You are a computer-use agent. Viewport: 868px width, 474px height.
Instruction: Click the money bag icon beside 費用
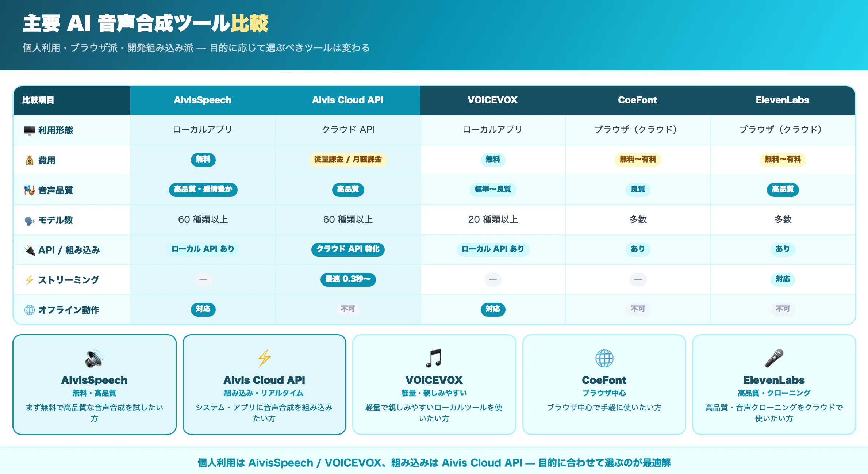[x=30, y=160]
